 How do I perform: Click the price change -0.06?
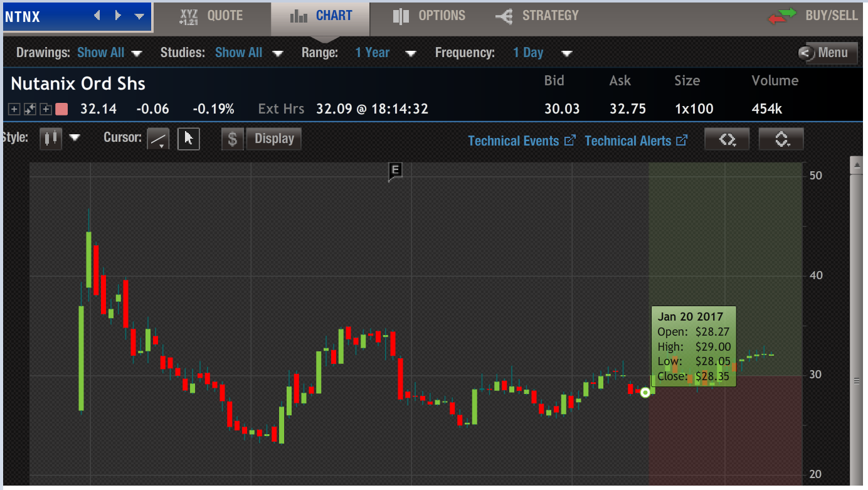pos(152,109)
